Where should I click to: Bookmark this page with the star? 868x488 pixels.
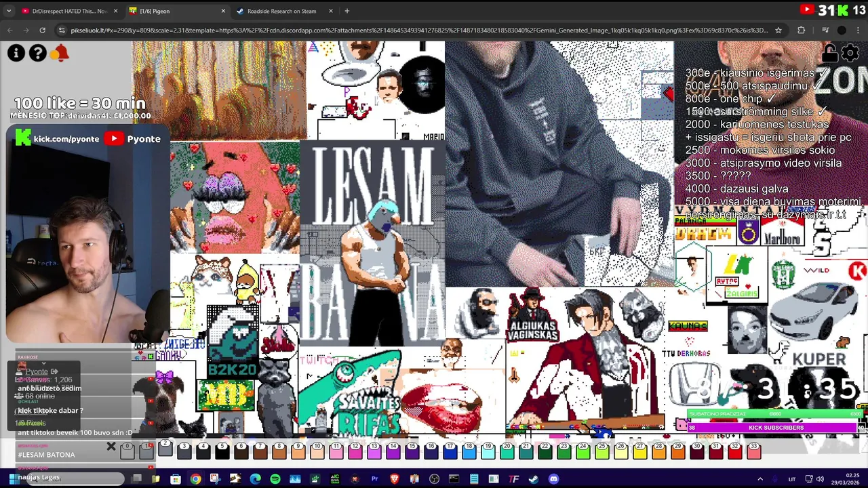pos(778,30)
